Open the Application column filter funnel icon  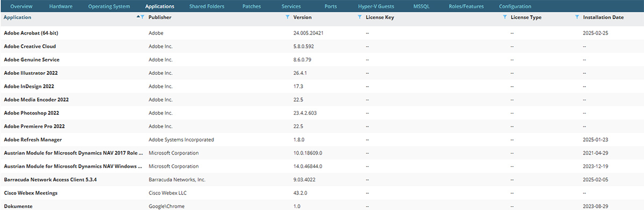pyautogui.click(x=142, y=17)
